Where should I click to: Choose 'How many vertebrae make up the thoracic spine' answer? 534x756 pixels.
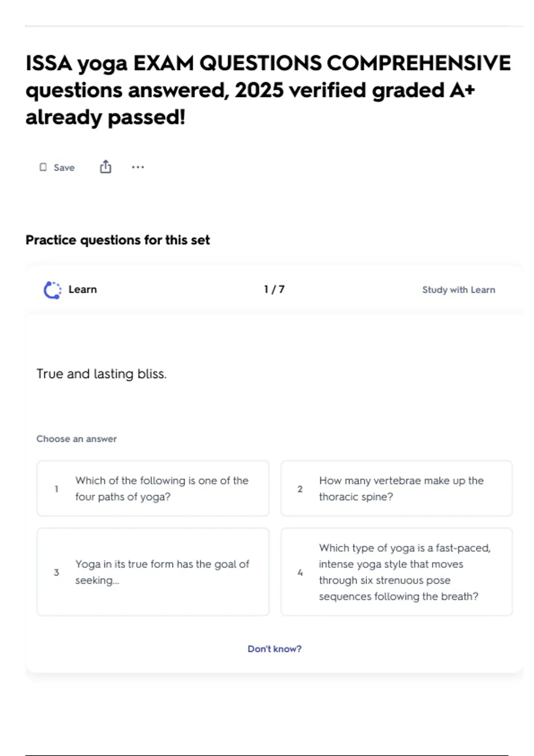click(x=396, y=488)
